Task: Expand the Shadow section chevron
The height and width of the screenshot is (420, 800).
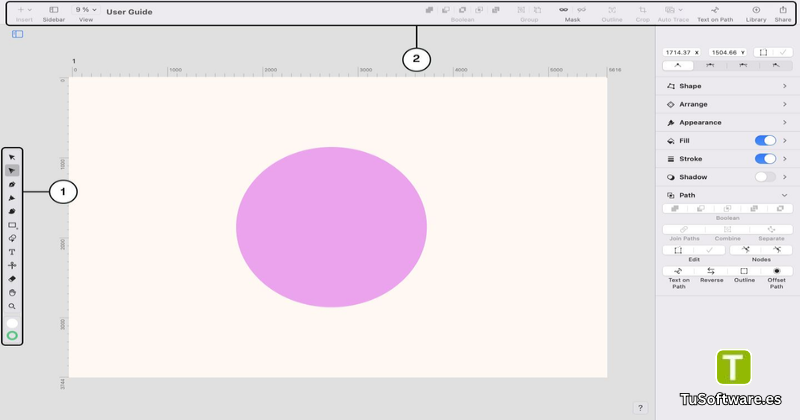Action: [x=785, y=177]
